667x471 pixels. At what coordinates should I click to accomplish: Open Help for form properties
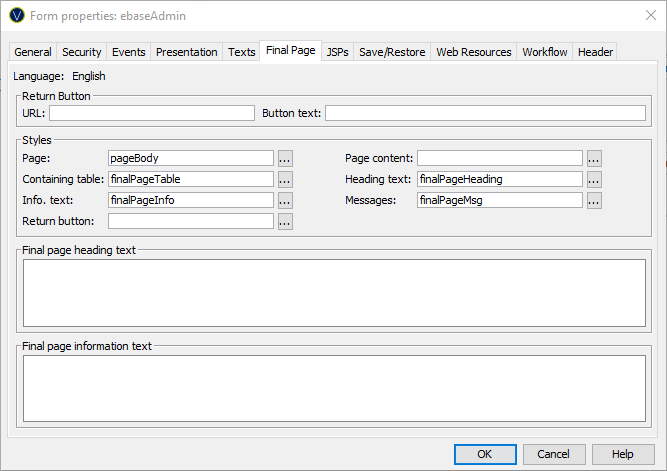click(x=622, y=454)
